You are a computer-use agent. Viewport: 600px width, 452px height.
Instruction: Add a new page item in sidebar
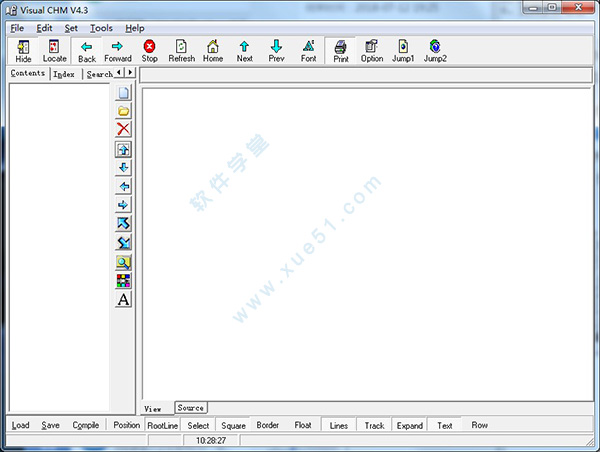coord(123,93)
